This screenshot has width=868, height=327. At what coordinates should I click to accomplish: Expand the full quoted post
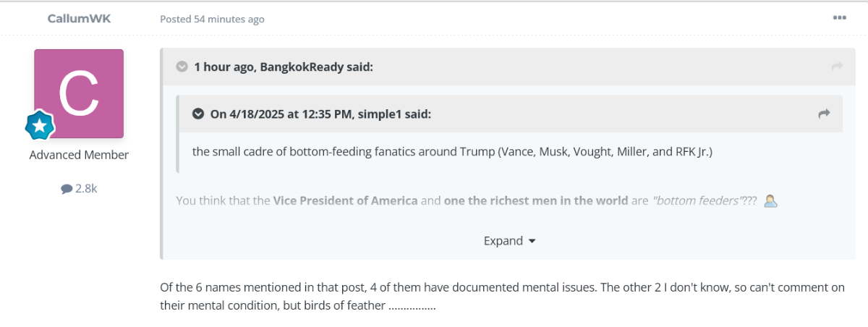509,241
